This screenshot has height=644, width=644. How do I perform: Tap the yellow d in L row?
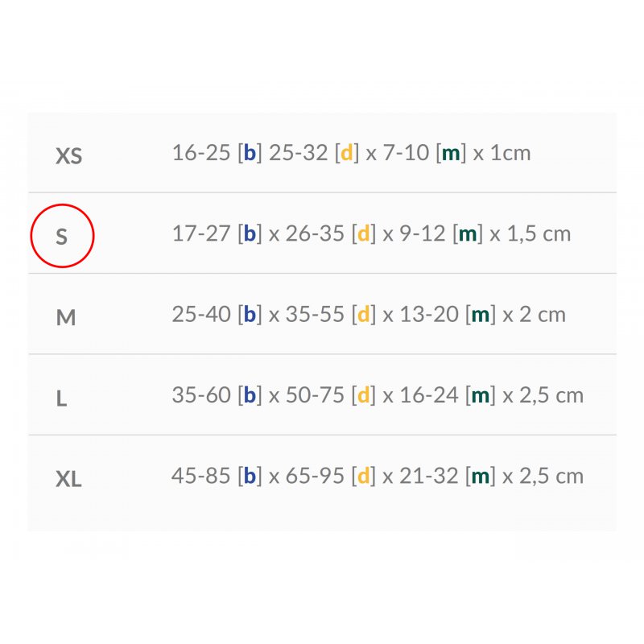(x=363, y=394)
